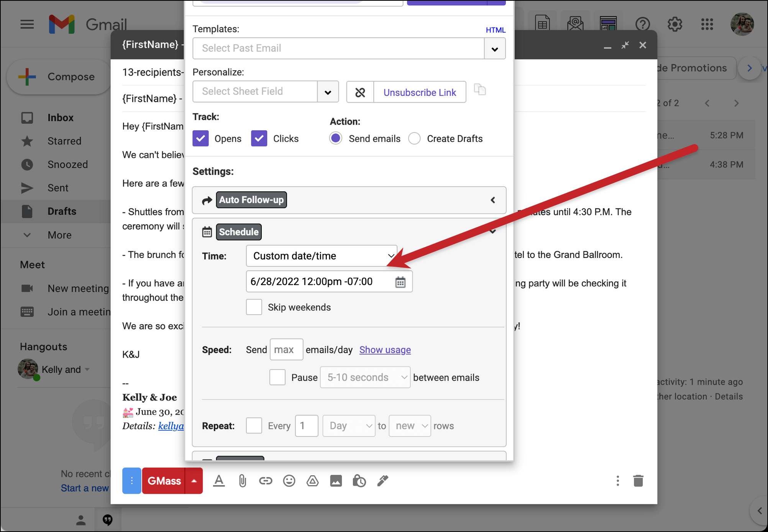Image resolution: width=768 pixels, height=532 pixels.
Task: Click the account profile avatar
Action: 742,24
